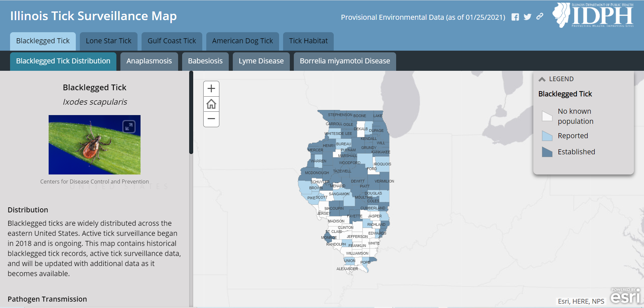Zoom in on the map
This screenshot has height=308, width=644.
(x=211, y=89)
